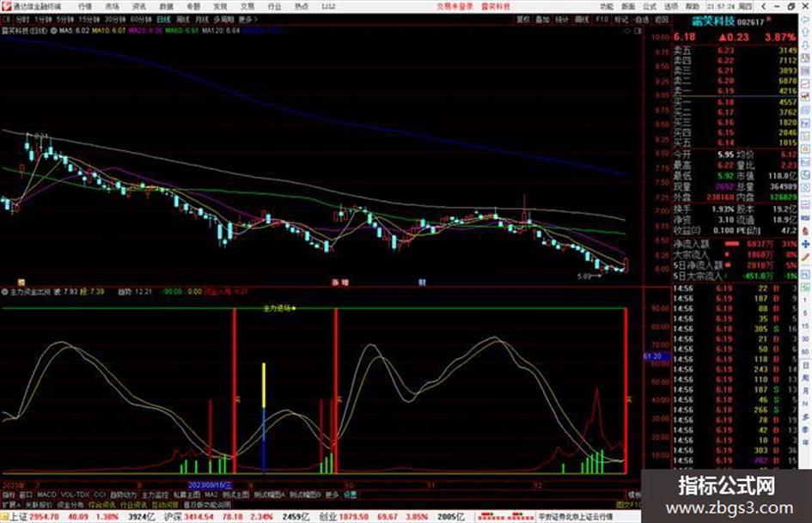The image size is (812, 523).
Task: Click the 创业 index value in status bar
Action: [x=355, y=517]
